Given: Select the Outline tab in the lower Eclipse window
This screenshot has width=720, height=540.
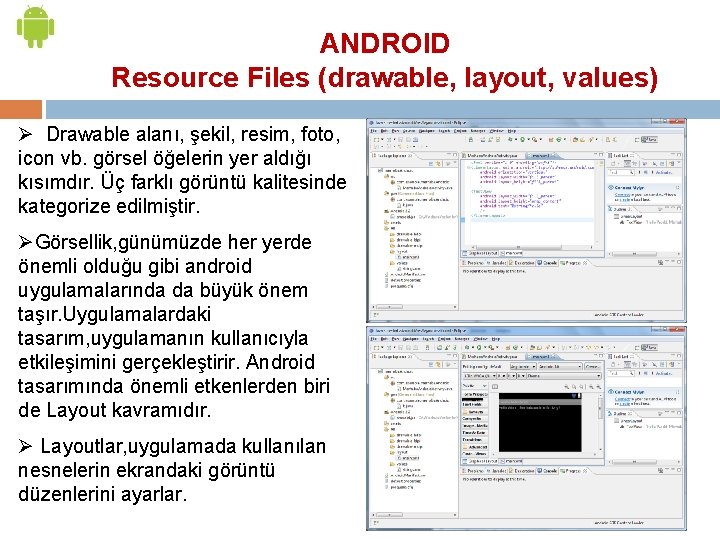Looking at the screenshot, I should click(619, 414).
